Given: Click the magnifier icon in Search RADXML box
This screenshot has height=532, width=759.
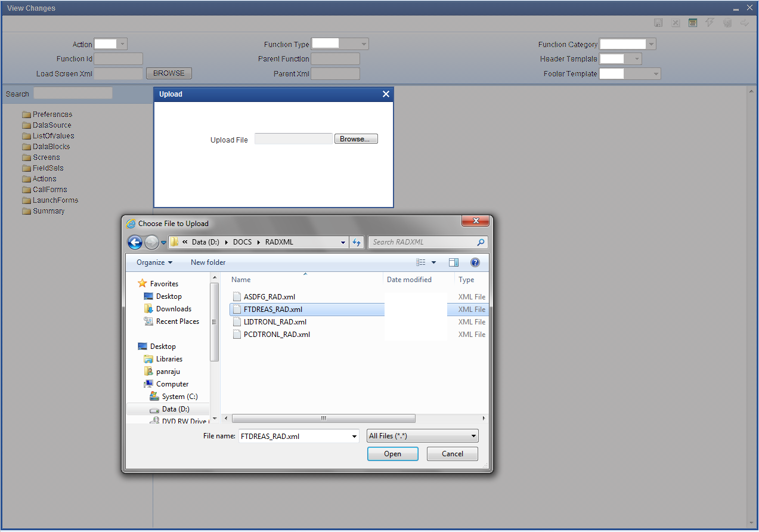Looking at the screenshot, I should 481,242.
